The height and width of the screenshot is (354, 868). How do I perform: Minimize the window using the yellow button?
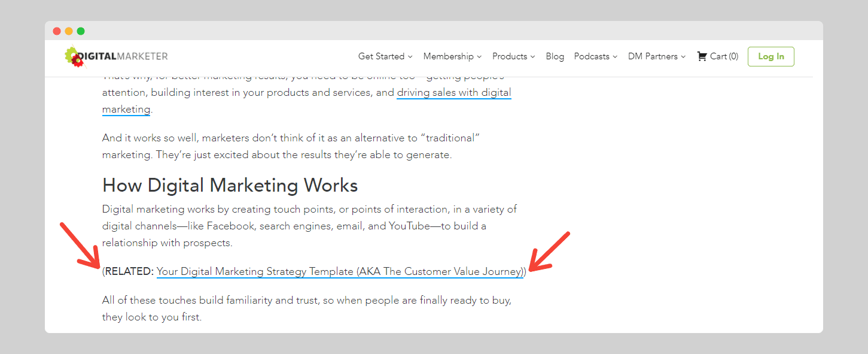point(69,31)
